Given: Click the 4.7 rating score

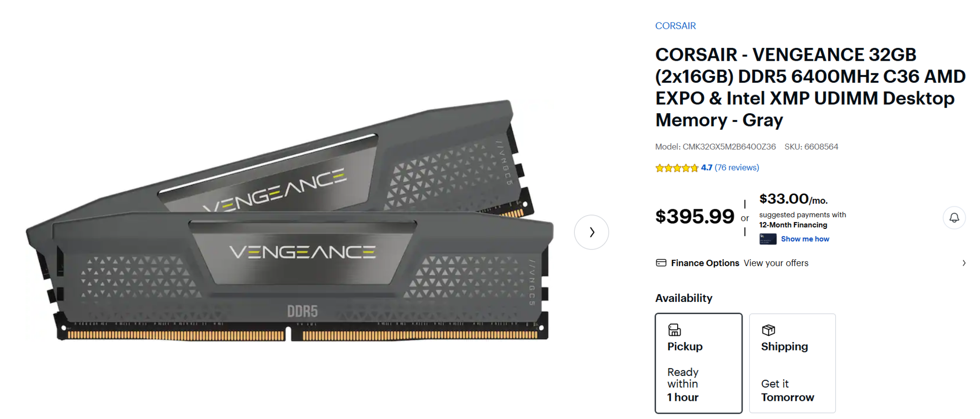Looking at the screenshot, I should [706, 168].
